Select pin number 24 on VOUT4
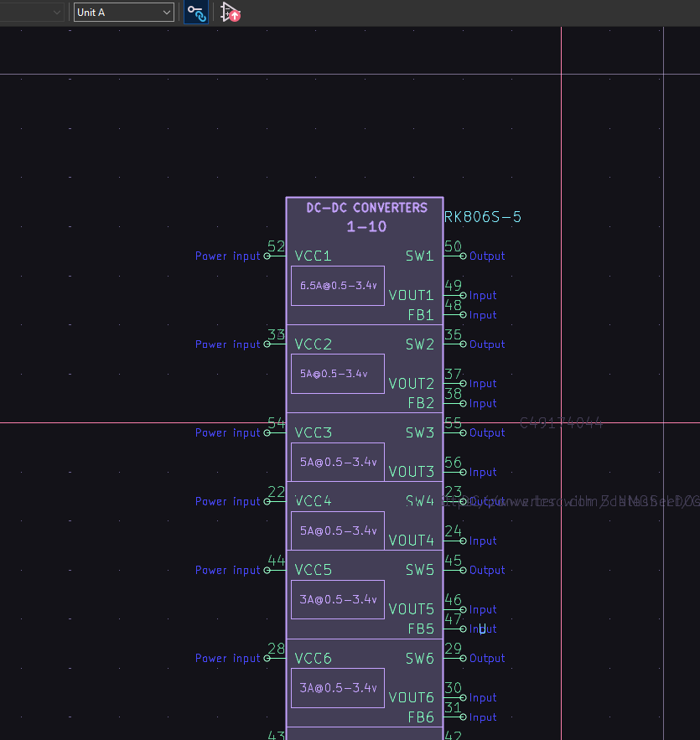Viewport: 700px width, 740px height. click(454, 531)
